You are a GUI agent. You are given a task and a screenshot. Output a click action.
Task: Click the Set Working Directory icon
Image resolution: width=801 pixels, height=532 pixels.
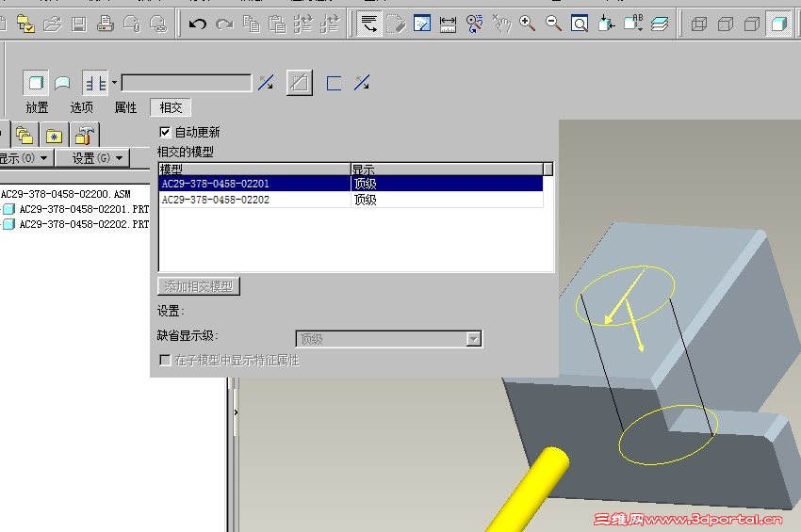[25, 24]
